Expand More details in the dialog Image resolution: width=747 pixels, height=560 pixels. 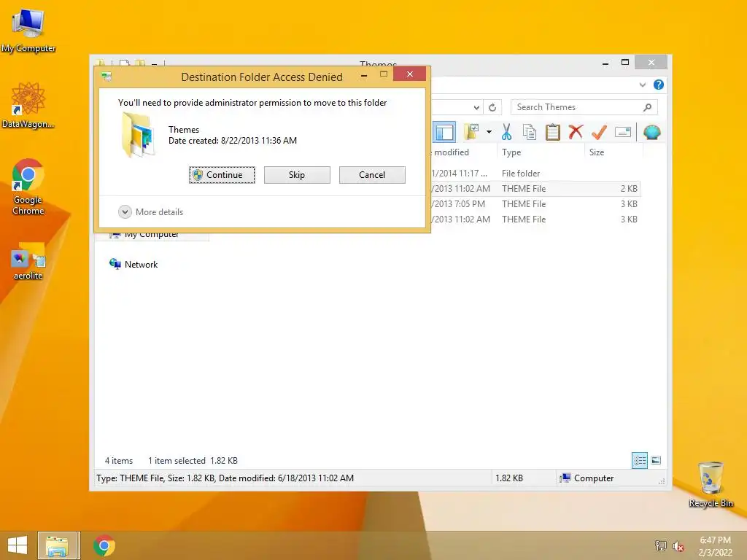pos(150,212)
